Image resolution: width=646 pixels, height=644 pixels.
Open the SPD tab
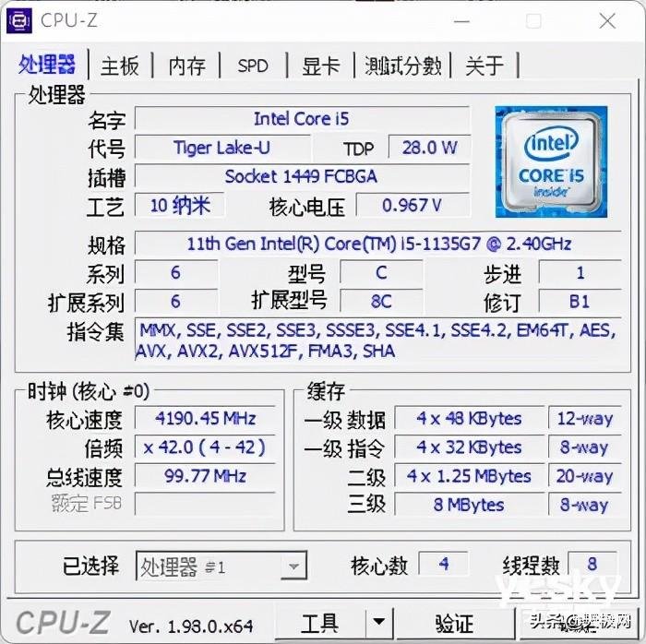(x=253, y=66)
